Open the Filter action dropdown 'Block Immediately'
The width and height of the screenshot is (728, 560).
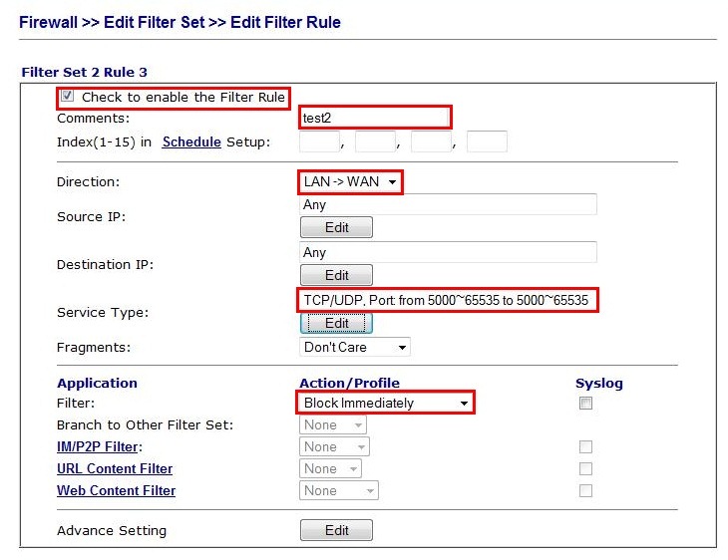click(385, 403)
